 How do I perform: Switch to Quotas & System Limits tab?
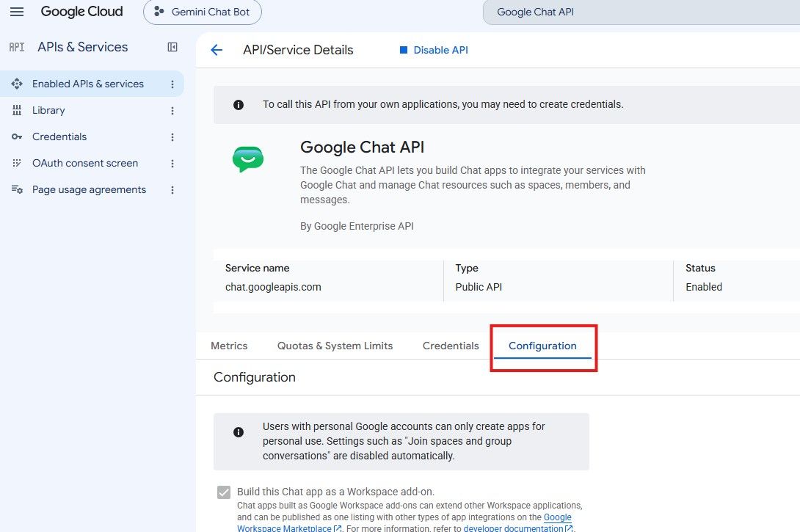[335, 346]
